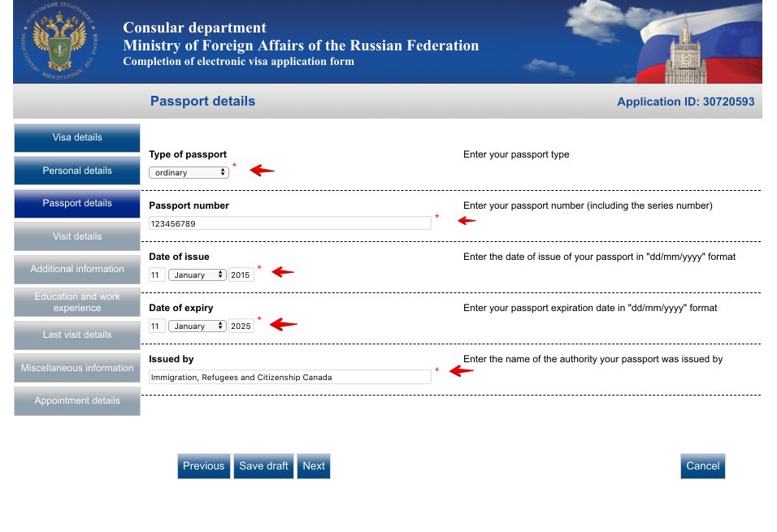777x532 pixels.
Task: Click the Issued by text field
Action: coord(289,377)
